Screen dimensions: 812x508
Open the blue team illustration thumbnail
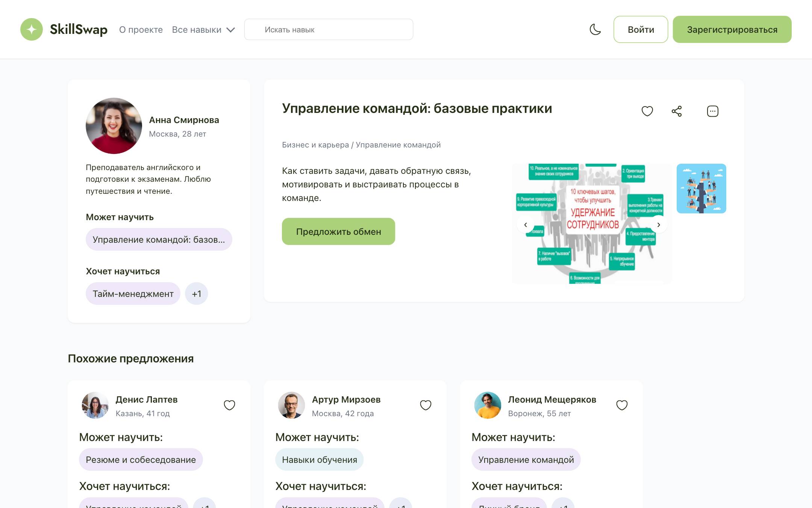[x=701, y=189]
